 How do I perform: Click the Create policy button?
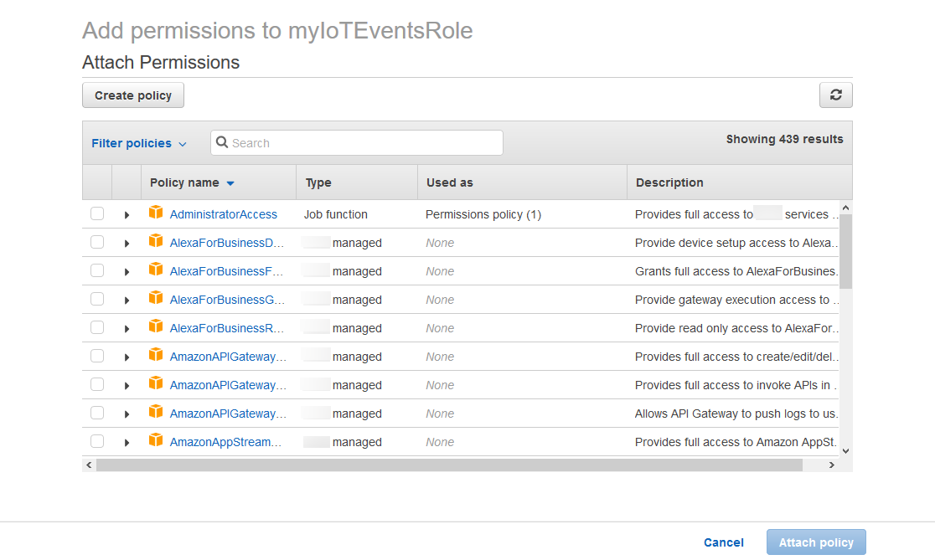(133, 95)
